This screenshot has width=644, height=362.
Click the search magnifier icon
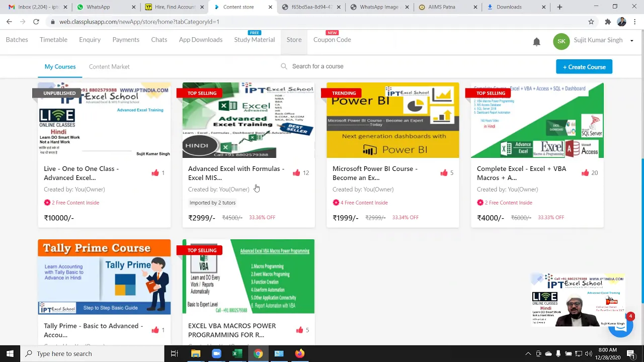[284, 66]
